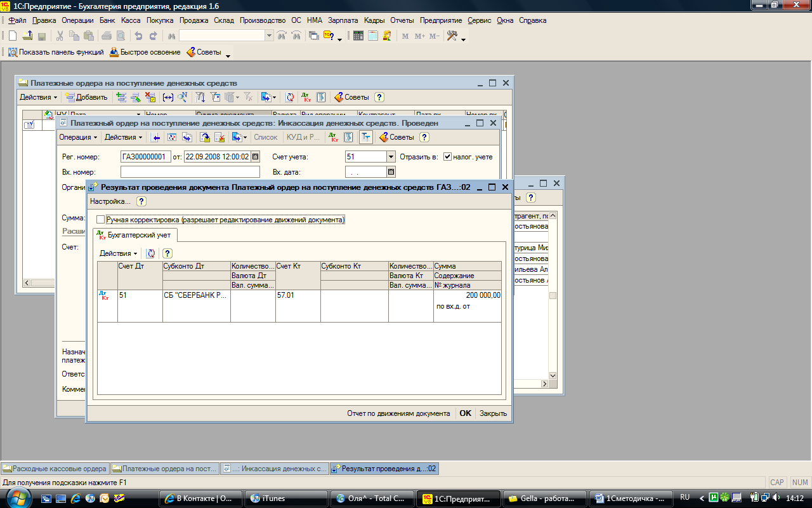
Task: Enable Ручная корректировка checkbox
Action: tap(101, 220)
